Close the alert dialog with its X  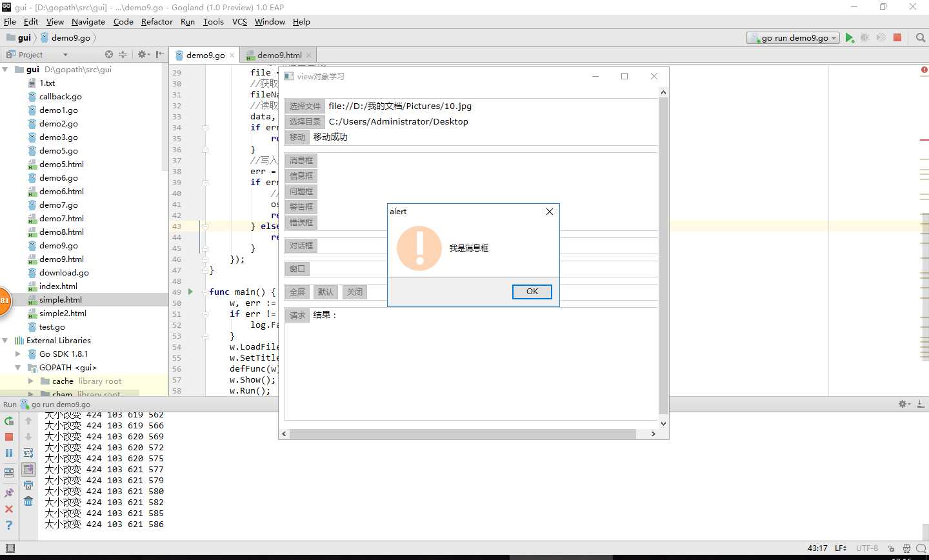550,212
